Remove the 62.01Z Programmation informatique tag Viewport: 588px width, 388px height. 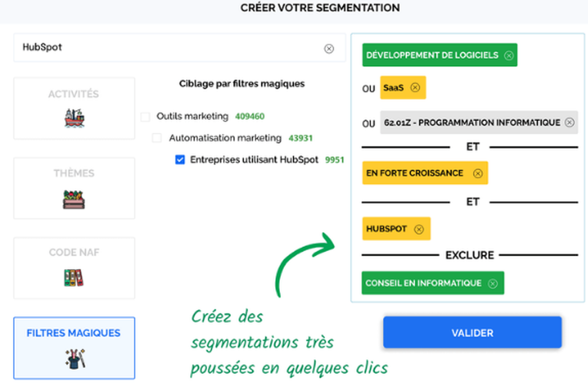point(569,123)
